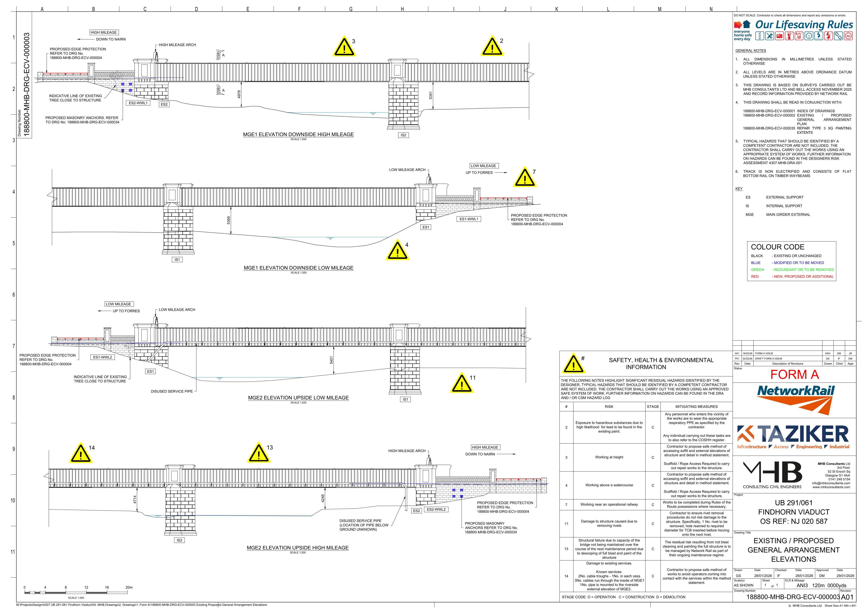Select the TAZIKER company logo

coord(794,437)
